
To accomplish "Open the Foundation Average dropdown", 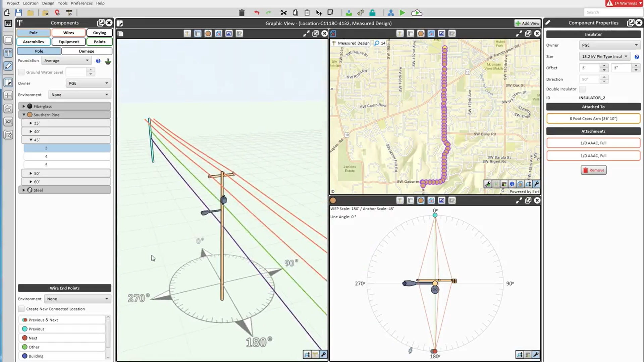I will click(x=66, y=61).
